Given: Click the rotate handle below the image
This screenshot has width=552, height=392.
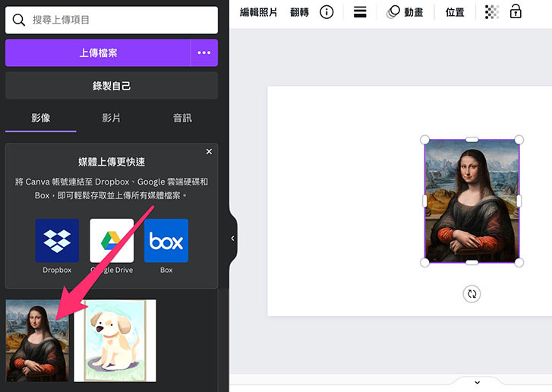Looking at the screenshot, I should (x=472, y=294).
